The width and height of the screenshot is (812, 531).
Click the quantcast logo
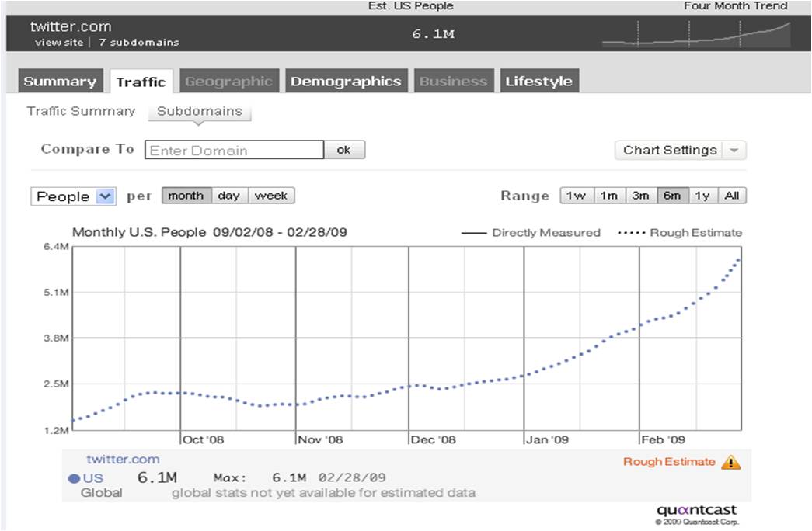[696, 510]
